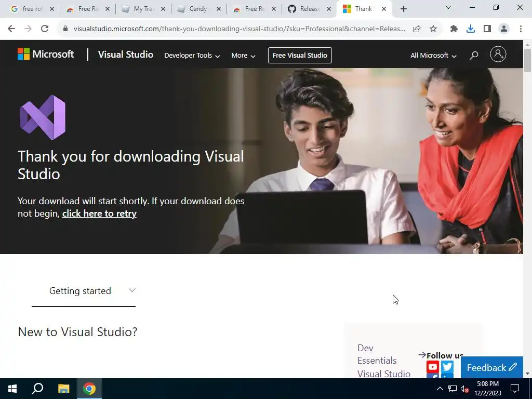
Task: Click the page vertical scrollbar thumb
Action: click(527, 60)
